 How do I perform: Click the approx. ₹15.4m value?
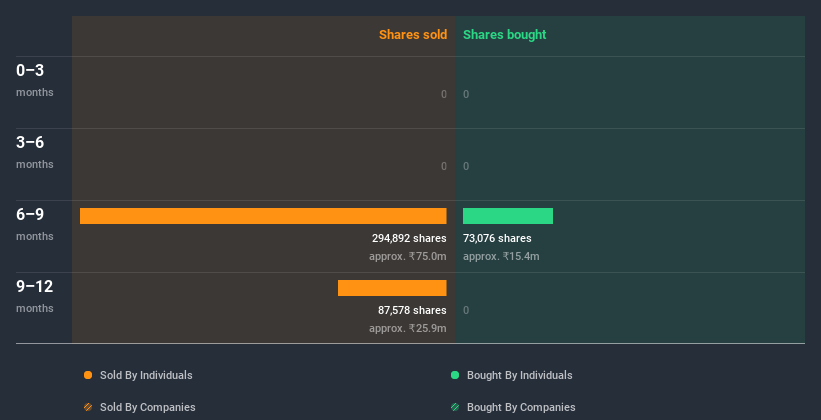(x=501, y=256)
